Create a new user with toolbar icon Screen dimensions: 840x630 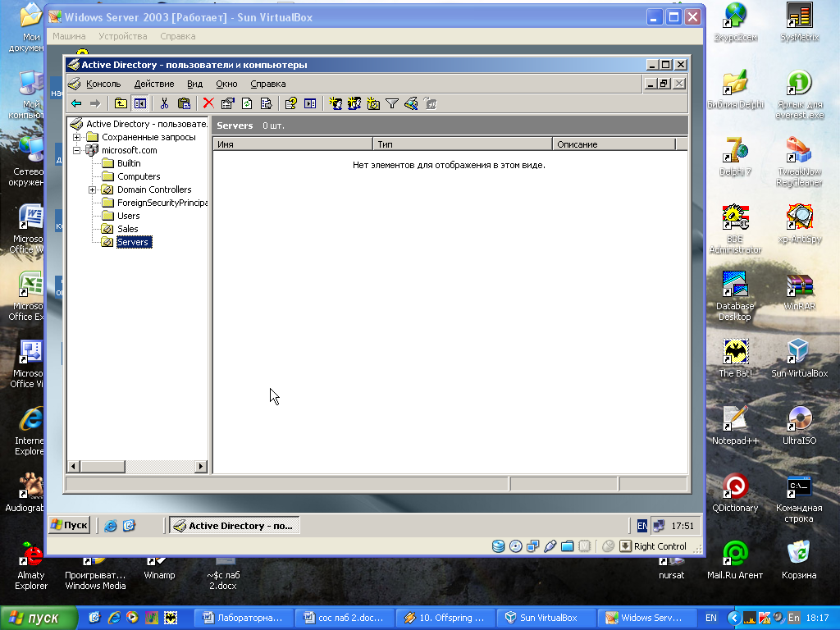pyautogui.click(x=336, y=103)
